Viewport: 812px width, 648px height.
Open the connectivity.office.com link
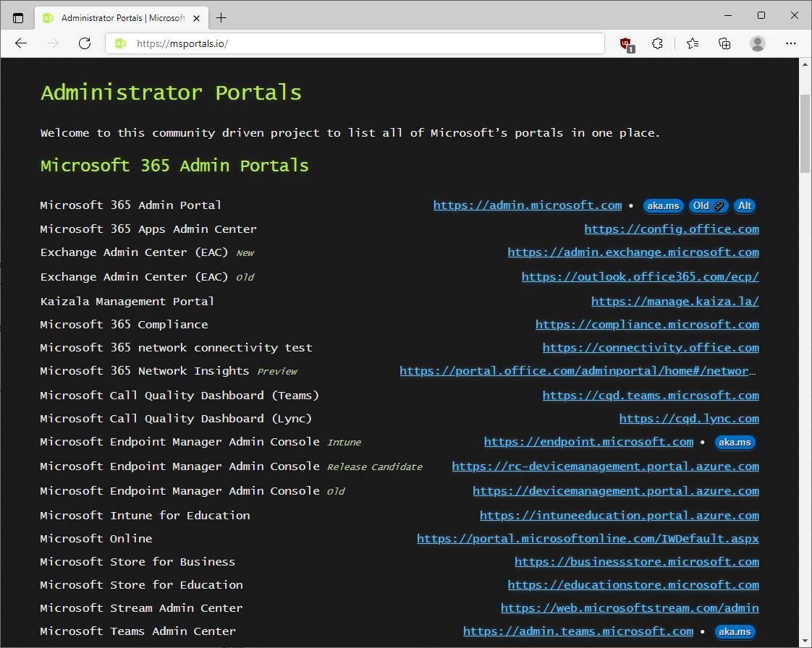(651, 348)
